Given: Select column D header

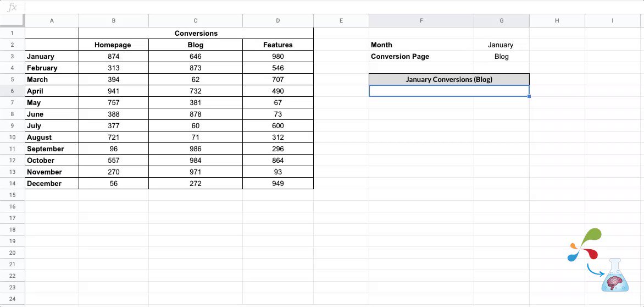Looking at the screenshot, I should [278, 20].
